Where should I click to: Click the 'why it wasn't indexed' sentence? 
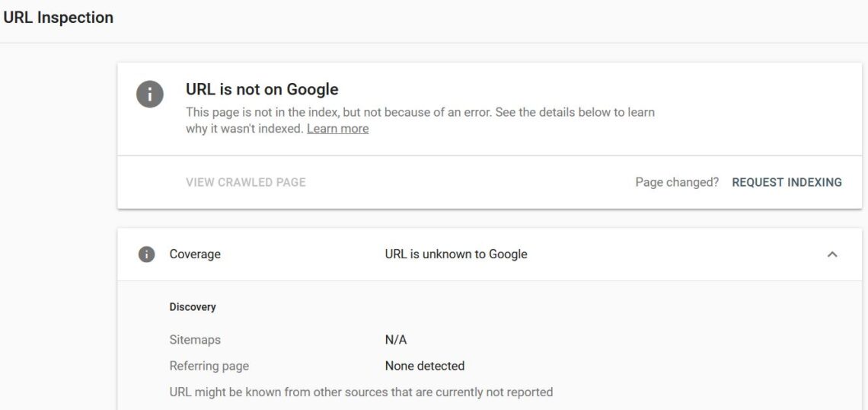244,129
